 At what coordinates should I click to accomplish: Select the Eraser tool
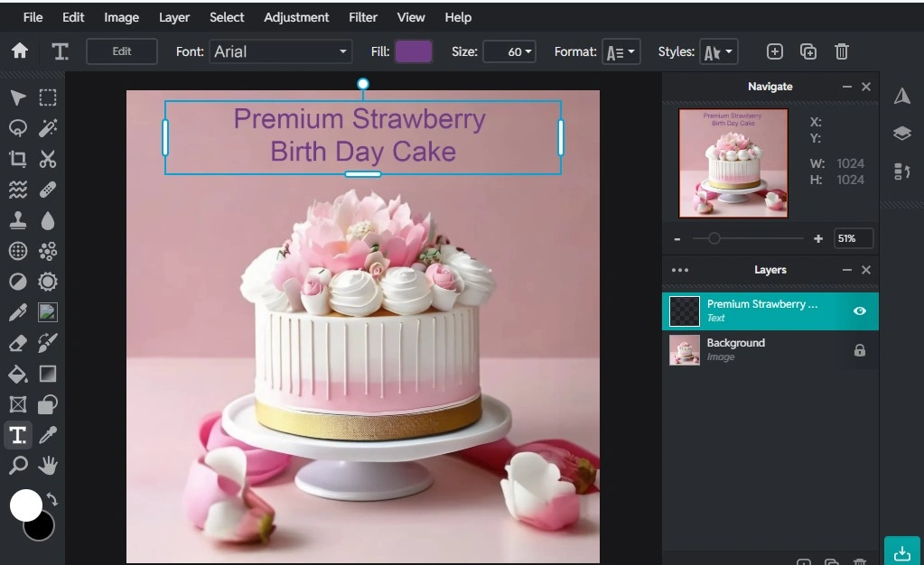17,343
